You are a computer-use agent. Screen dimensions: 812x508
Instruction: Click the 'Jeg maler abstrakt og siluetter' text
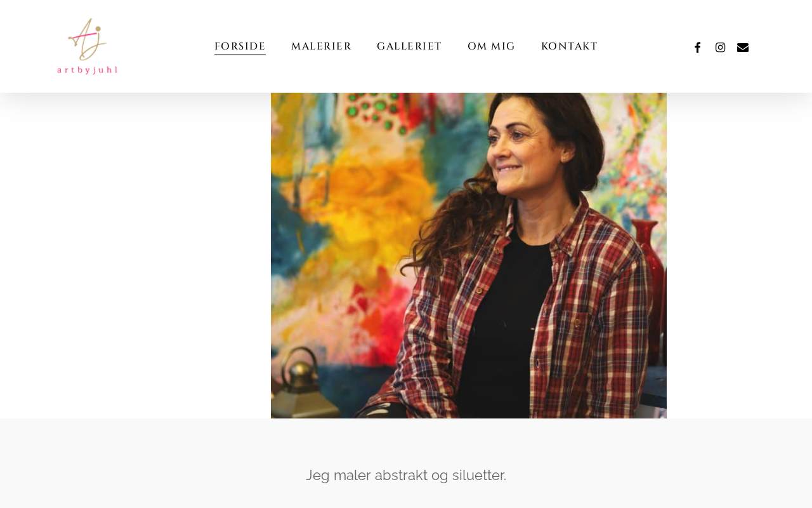pyautogui.click(x=406, y=475)
